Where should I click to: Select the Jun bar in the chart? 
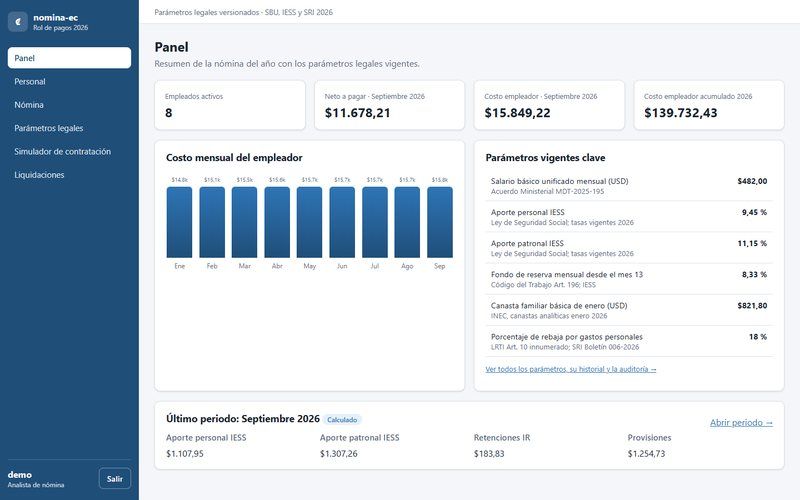[x=342, y=222]
